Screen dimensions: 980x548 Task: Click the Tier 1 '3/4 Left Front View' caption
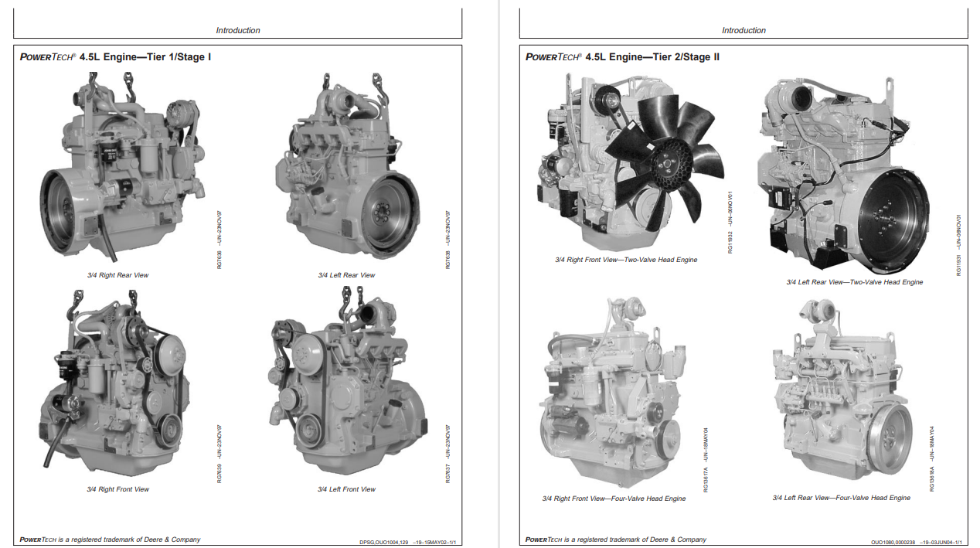click(346, 489)
